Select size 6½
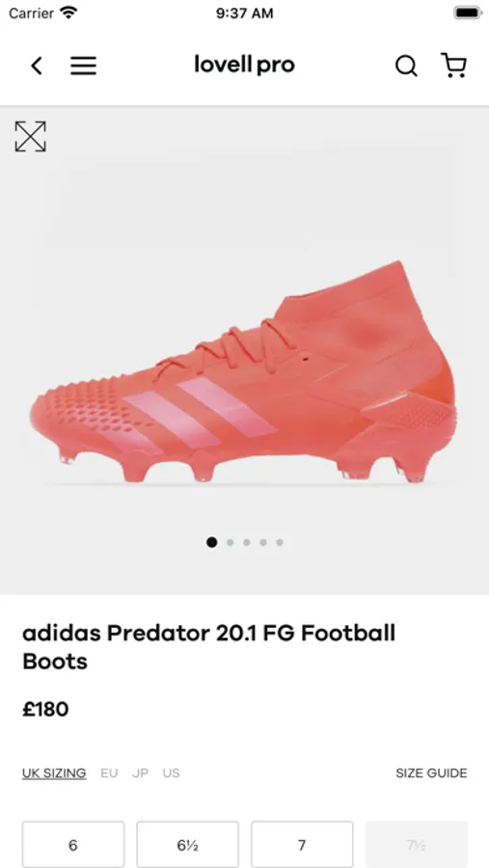This screenshot has height=868, width=489. 188,845
